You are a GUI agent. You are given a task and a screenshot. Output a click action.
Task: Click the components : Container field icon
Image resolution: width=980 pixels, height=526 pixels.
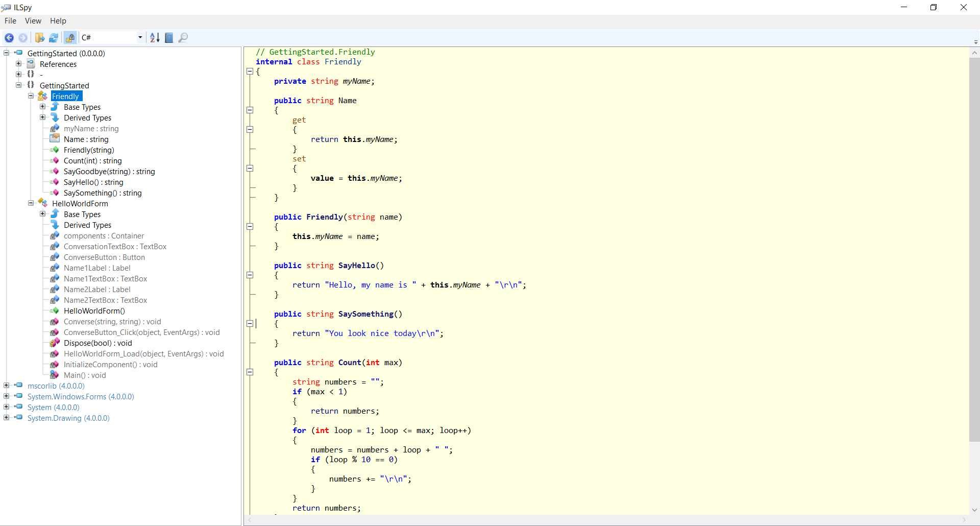55,235
